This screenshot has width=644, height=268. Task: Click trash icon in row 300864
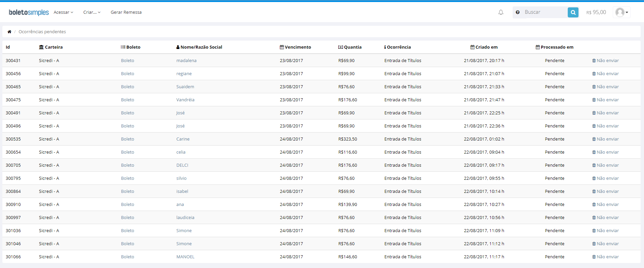[594, 192]
